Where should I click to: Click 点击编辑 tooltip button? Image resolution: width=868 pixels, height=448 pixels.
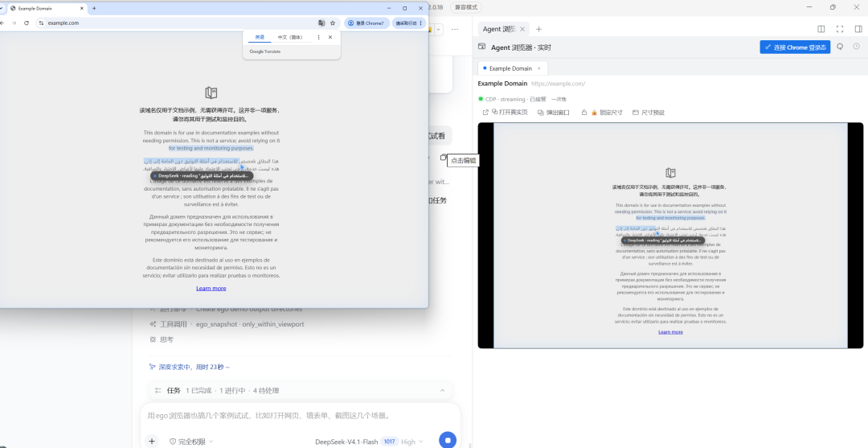click(463, 161)
